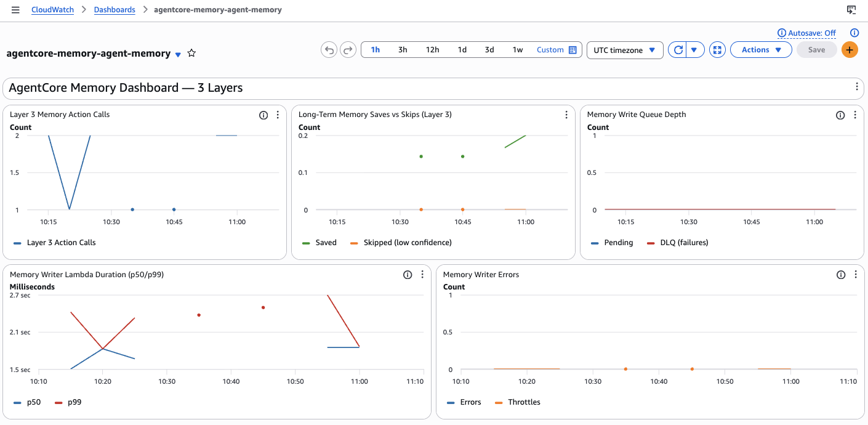Open the hamburger navigation menu
The height and width of the screenshot is (425, 868).
15,10
